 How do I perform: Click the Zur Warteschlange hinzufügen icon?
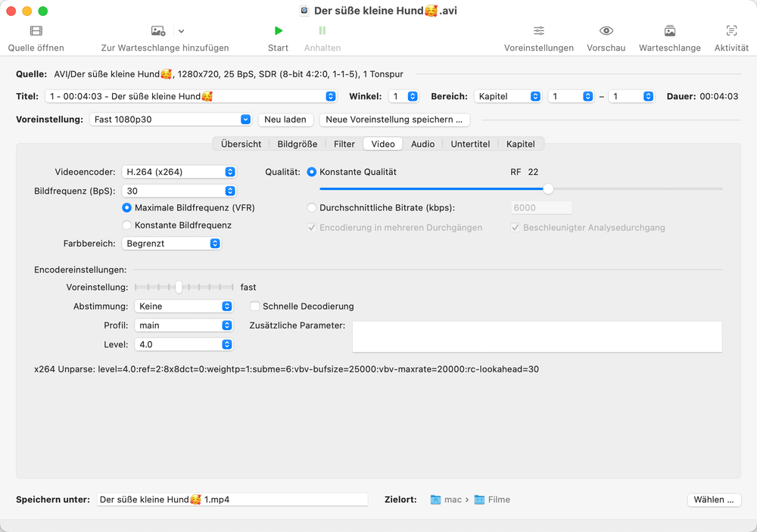158,31
